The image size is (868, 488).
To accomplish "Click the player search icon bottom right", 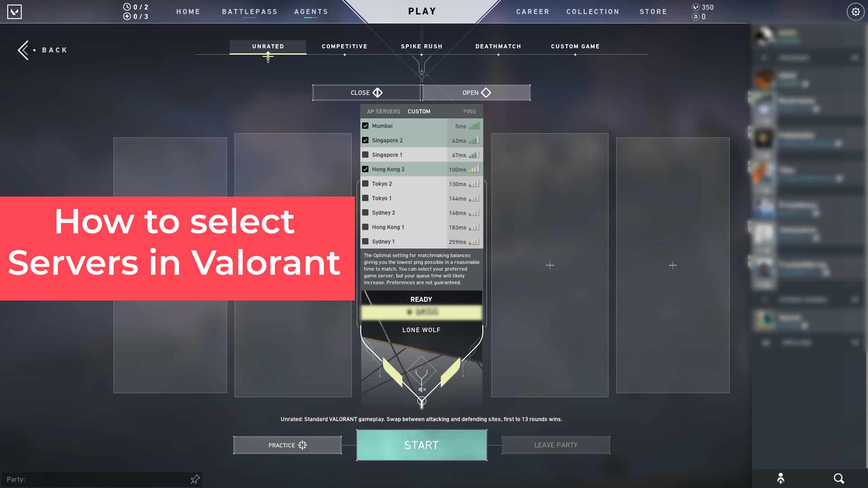I will tap(839, 479).
